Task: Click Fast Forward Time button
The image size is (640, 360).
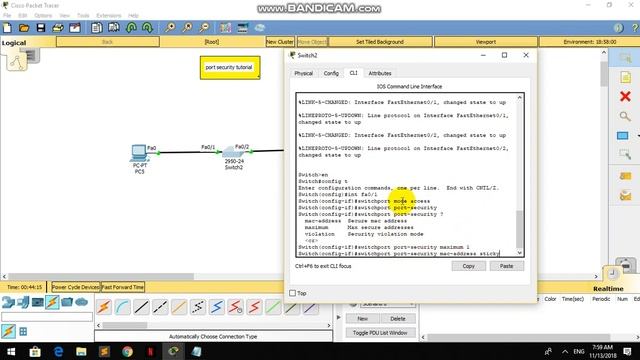Action: [x=123, y=287]
